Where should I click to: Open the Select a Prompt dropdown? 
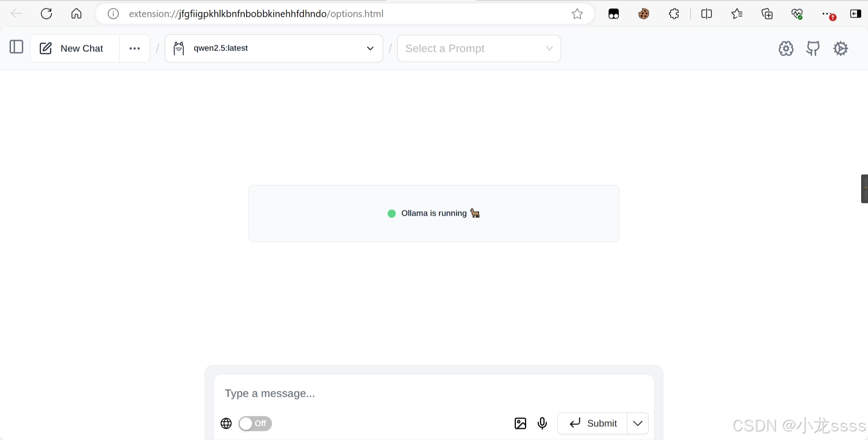click(x=479, y=48)
